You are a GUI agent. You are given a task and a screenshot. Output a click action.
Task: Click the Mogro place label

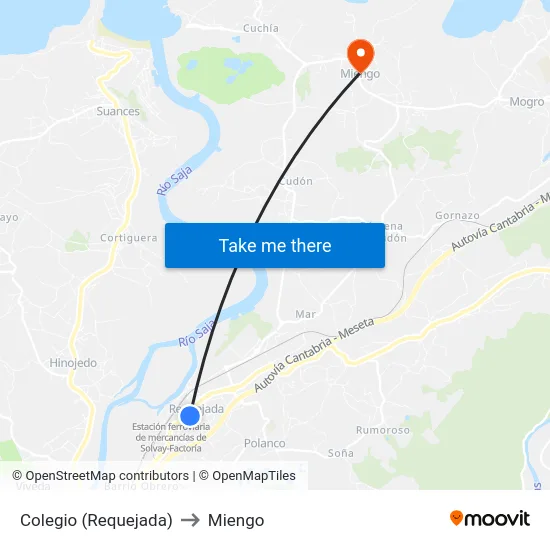tap(526, 102)
